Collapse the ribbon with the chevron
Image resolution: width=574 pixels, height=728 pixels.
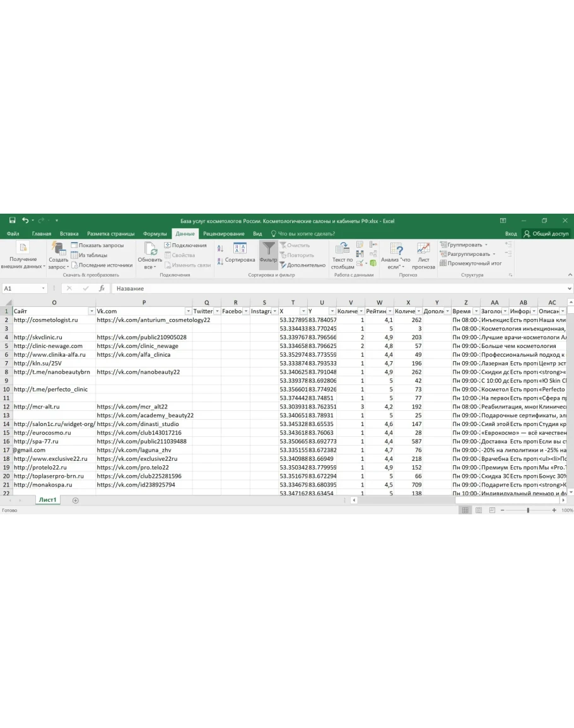tap(570, 275)
